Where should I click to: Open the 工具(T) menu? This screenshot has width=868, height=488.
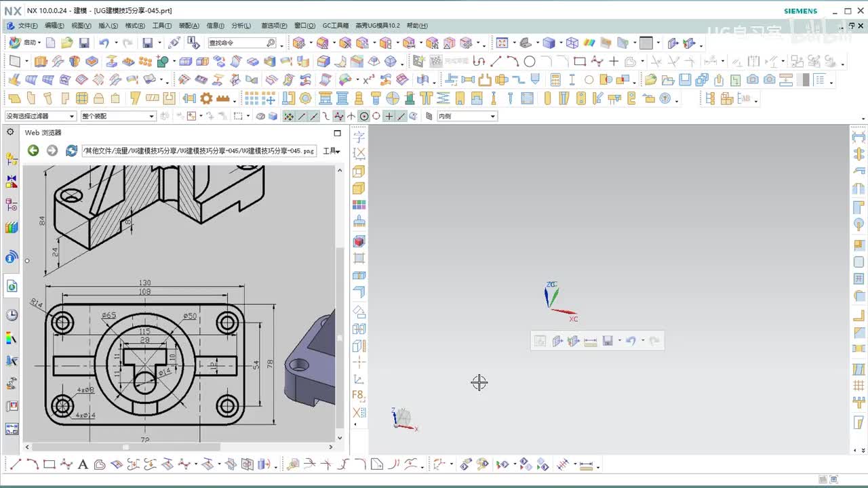coord(162,26)
